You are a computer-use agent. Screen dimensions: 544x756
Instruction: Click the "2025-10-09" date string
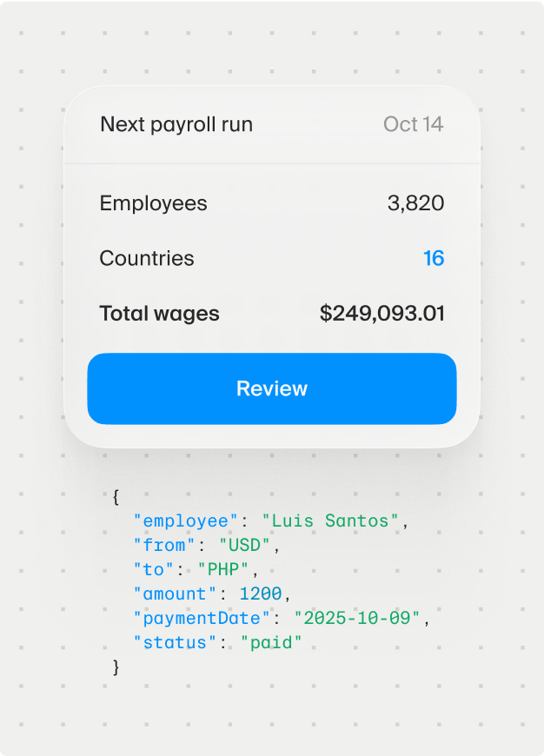coord(356,619)
